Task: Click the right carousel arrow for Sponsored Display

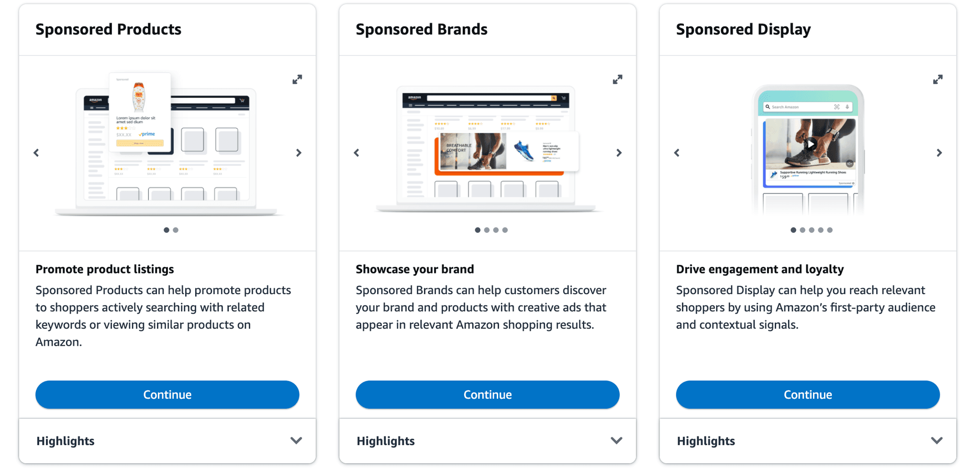Action: [x=939, y=153]
